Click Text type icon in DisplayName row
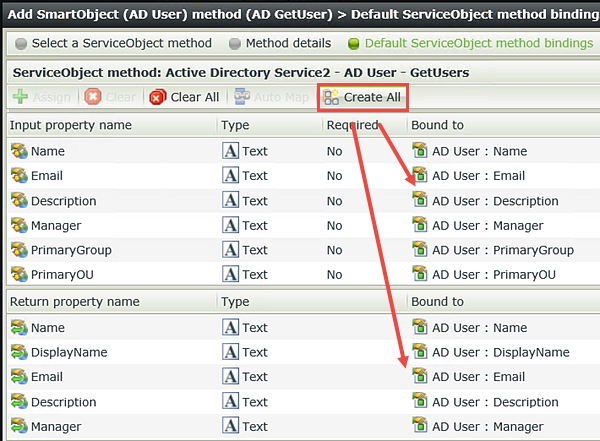 click(x=230, y=352)
